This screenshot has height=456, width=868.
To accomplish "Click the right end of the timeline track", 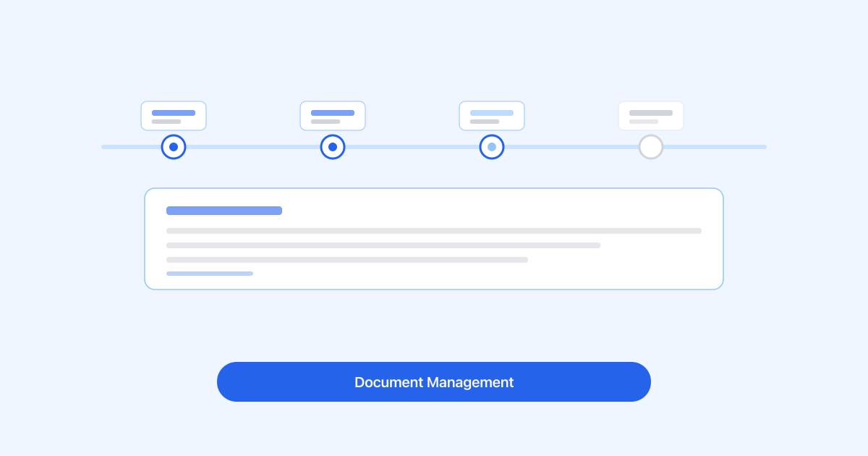I will [x=762, y=147].
